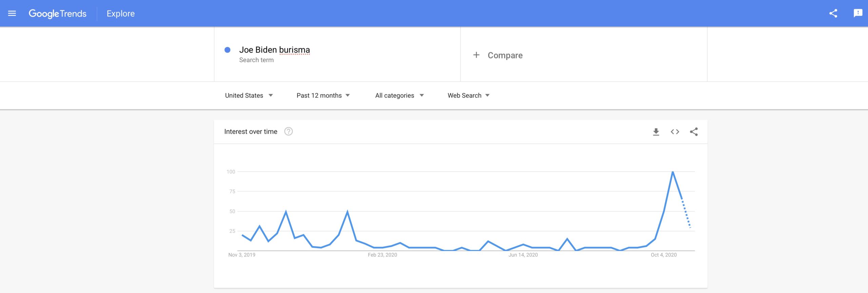Click the header share icon
This screenshot has height=293, width=868.
tap(833, 14)
